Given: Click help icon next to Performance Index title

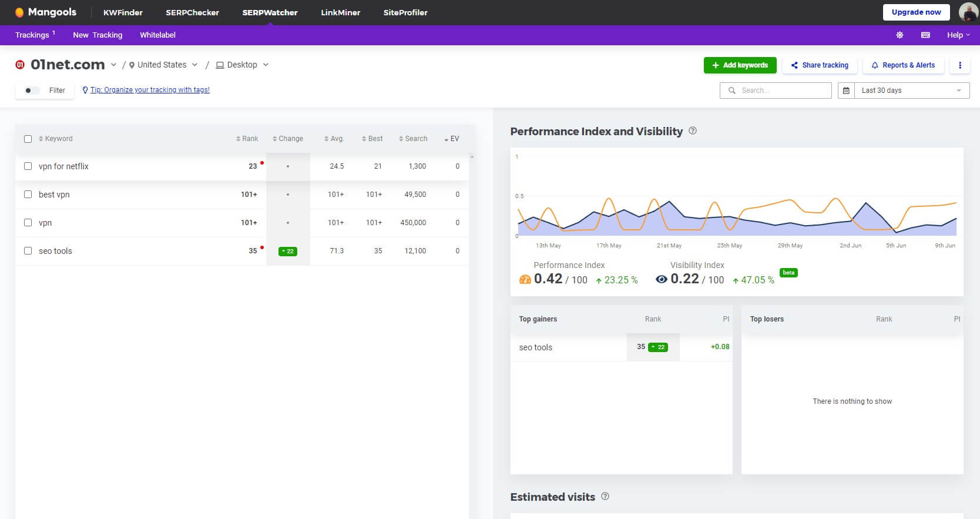Looking at the screenshot, I should pyautogui.click(x=693, y=130).
